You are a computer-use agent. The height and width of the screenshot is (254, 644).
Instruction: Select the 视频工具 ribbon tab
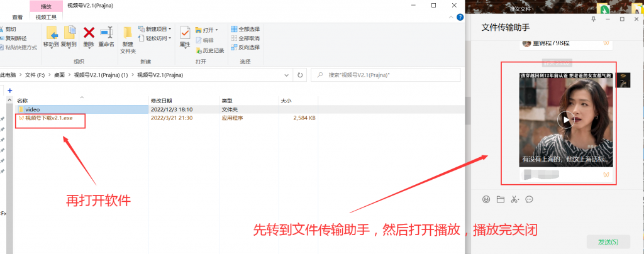pyautogui.click(x=46, y=17)
